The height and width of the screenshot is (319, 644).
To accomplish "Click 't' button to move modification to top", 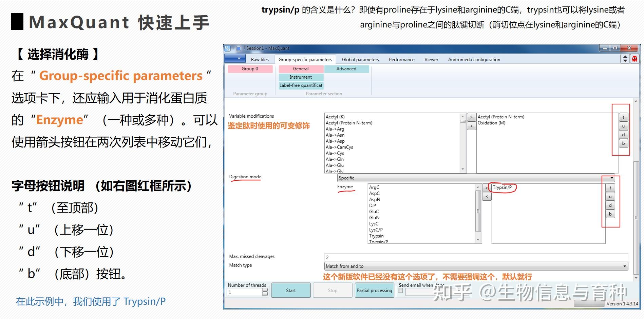I will click(x=623, y=117).
